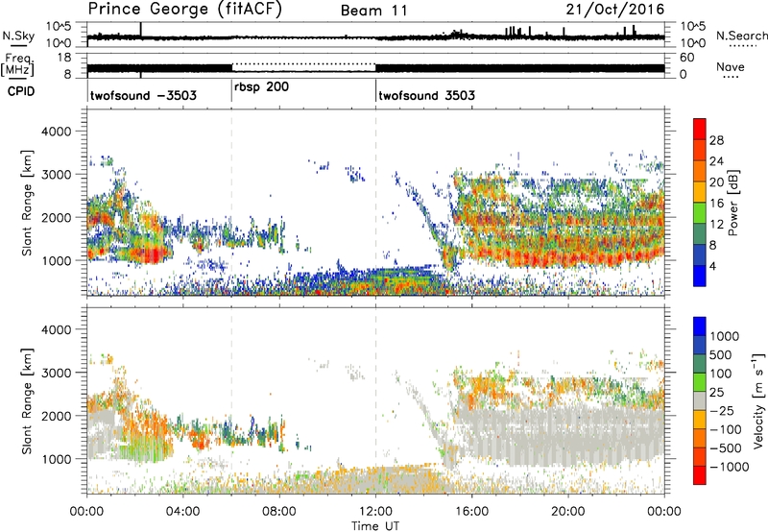Screen dimensions: 768x532
Task: Click the "-25" velocity colorbar label
Action: [x=722, y=411]
